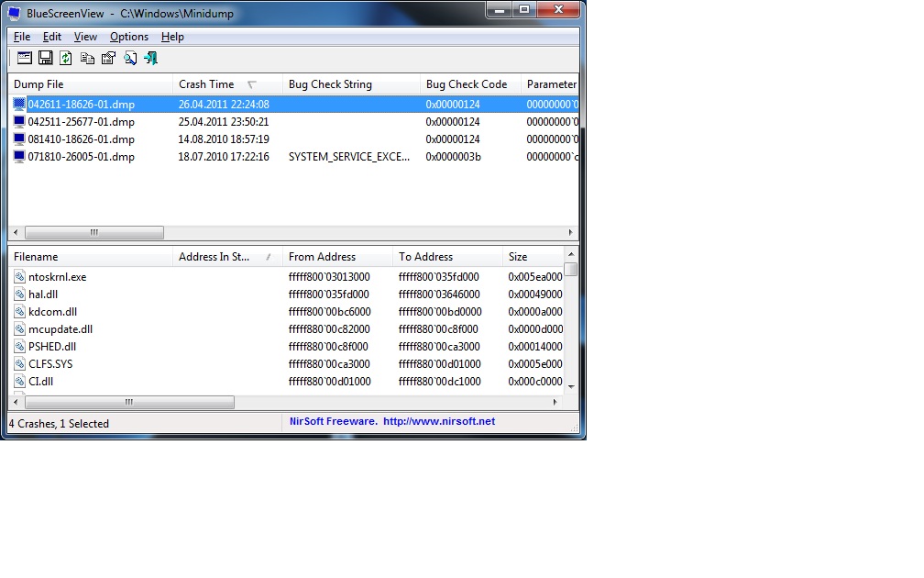Click upper pane scroll right arrow
Screen dimensions: 924x578
point(570,232)
